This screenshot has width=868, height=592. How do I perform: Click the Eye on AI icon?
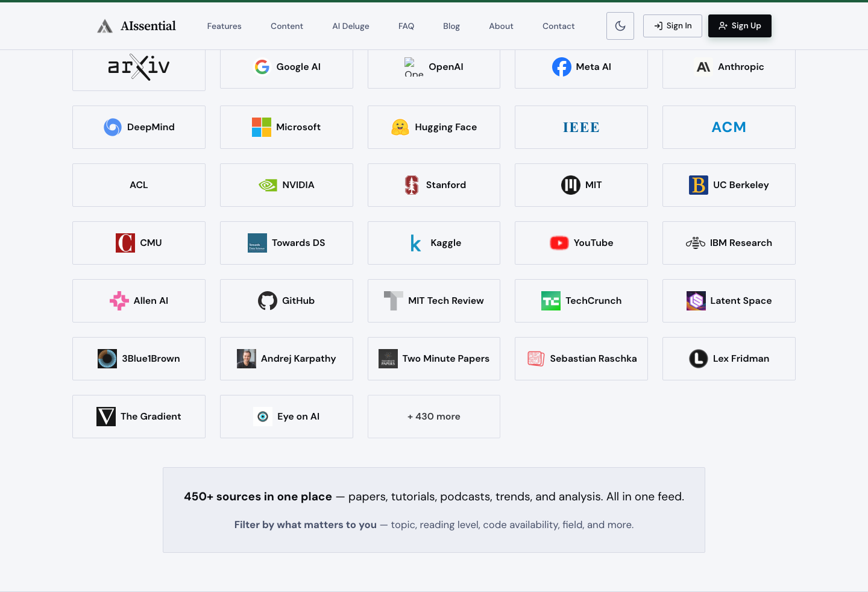coord(263,417)
